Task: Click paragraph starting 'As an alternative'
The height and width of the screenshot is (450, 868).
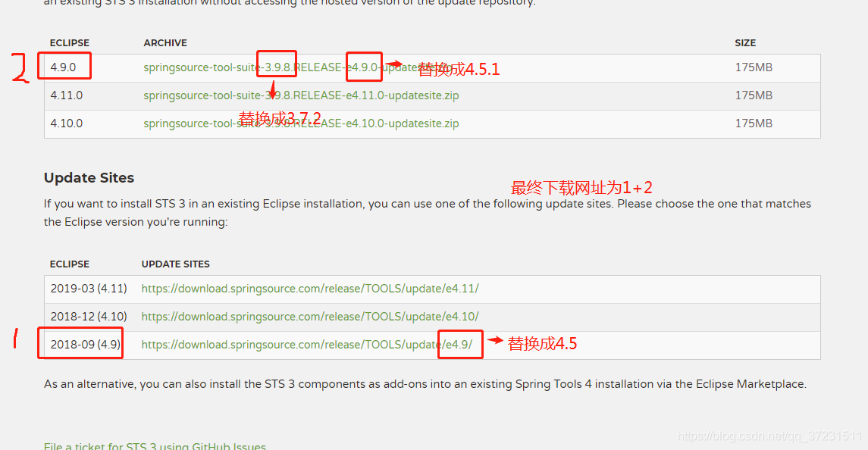Action: (x=425, y=384)
